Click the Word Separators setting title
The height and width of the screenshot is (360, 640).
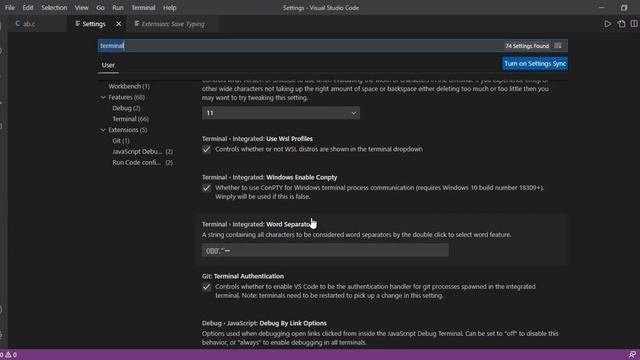coord(258,224)
